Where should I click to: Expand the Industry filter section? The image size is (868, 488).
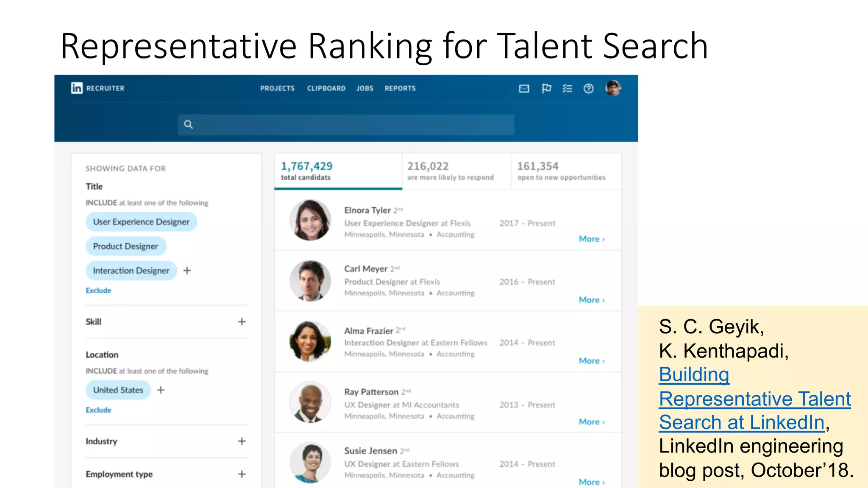click(x=242, y=441)
